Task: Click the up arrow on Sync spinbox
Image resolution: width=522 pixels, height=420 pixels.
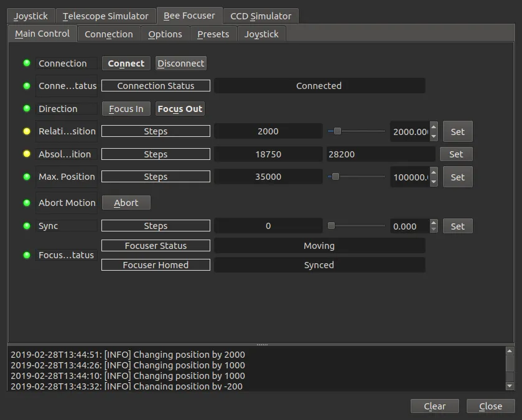Action: (434, 223)
